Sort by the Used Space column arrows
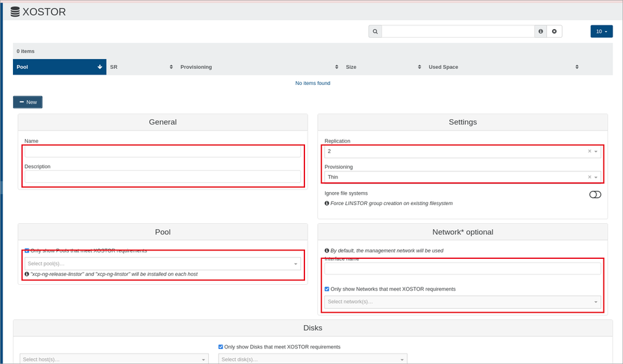Image resolution: width=623 pixels, height=364 pixels. pos(577,67)
